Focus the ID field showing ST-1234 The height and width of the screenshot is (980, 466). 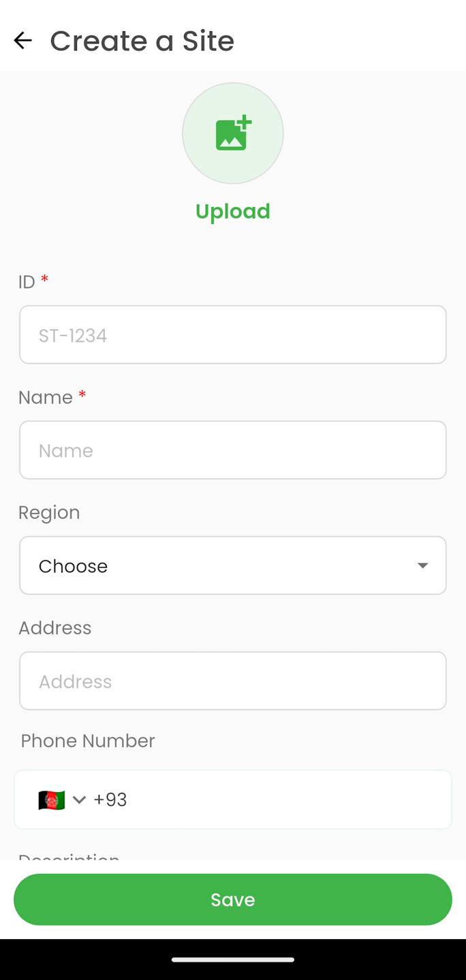(233, 335)
